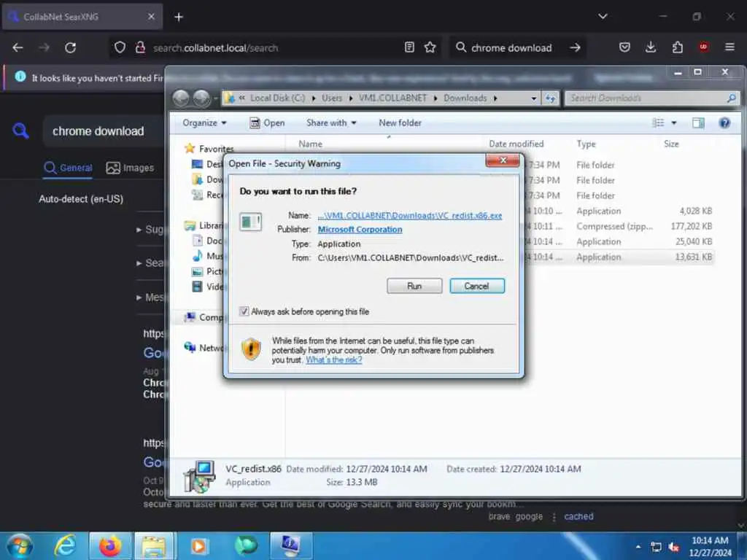Click the uBlock Origin extension icon
Screen dimensions: 747x560
pyautogui.click(x=703, y=47)
